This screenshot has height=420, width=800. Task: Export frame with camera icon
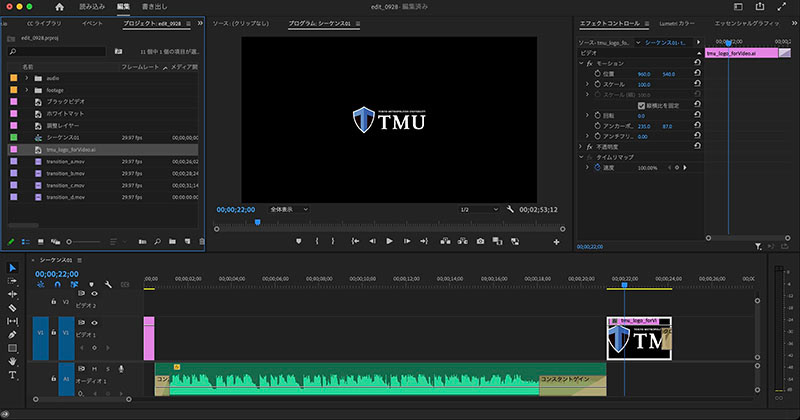[480, 241]
